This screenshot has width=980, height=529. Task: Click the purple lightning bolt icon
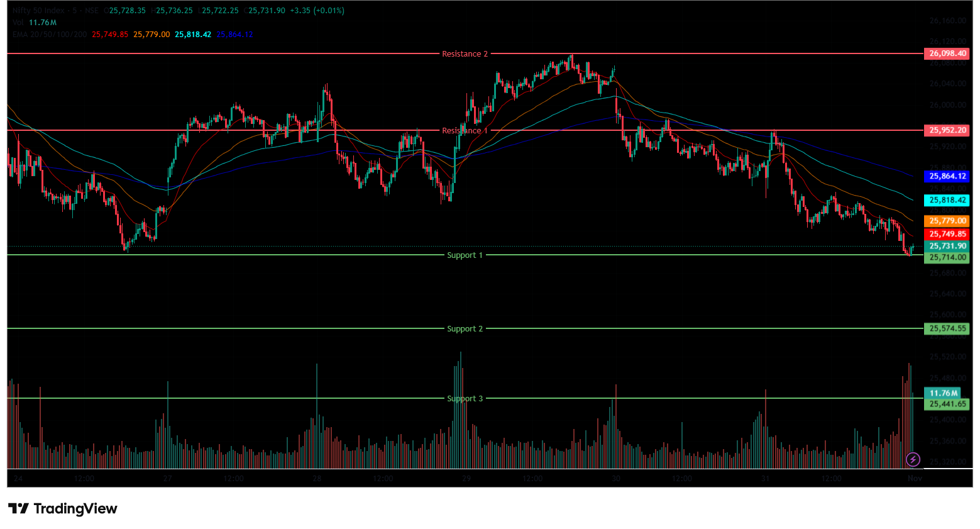(913, 459)
